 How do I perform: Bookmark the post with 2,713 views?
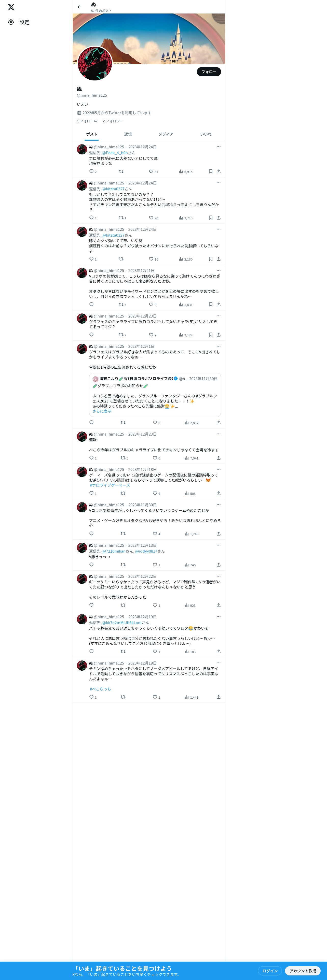211,218
